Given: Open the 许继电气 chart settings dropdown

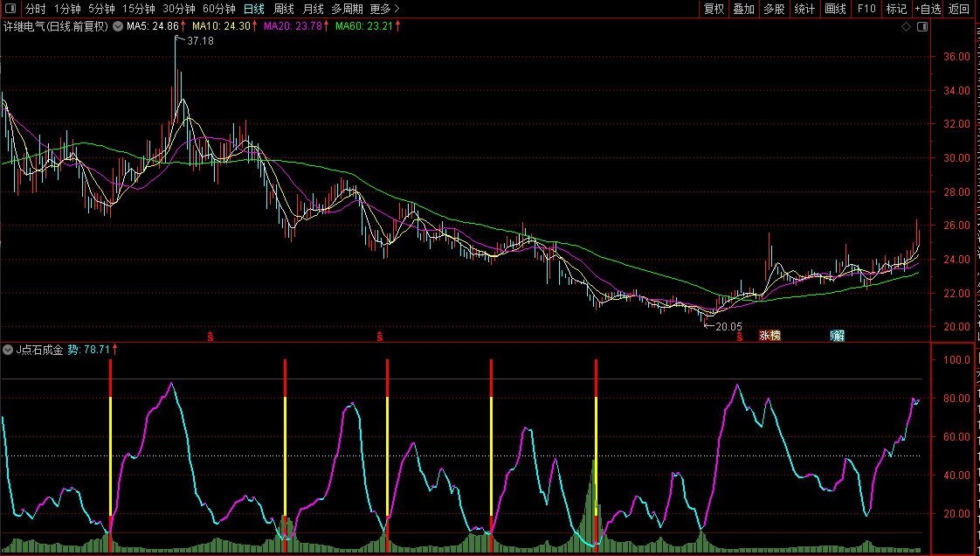Looking at the screenshot, I should (117, 26).
